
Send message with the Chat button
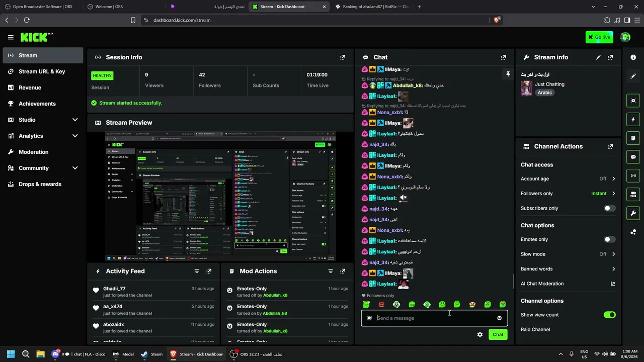click(498, 334)
